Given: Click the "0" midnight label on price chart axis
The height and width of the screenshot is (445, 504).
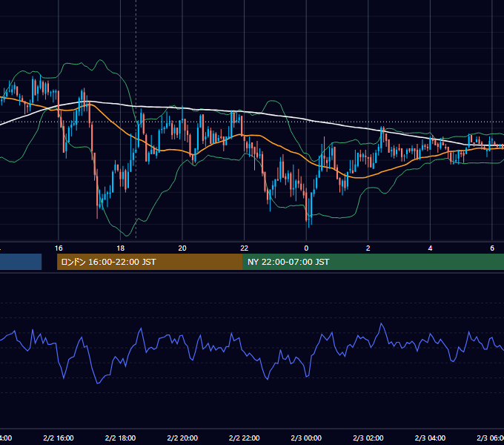Looking at the screenshot, I should pyautogui.click(x=306, y=248).
